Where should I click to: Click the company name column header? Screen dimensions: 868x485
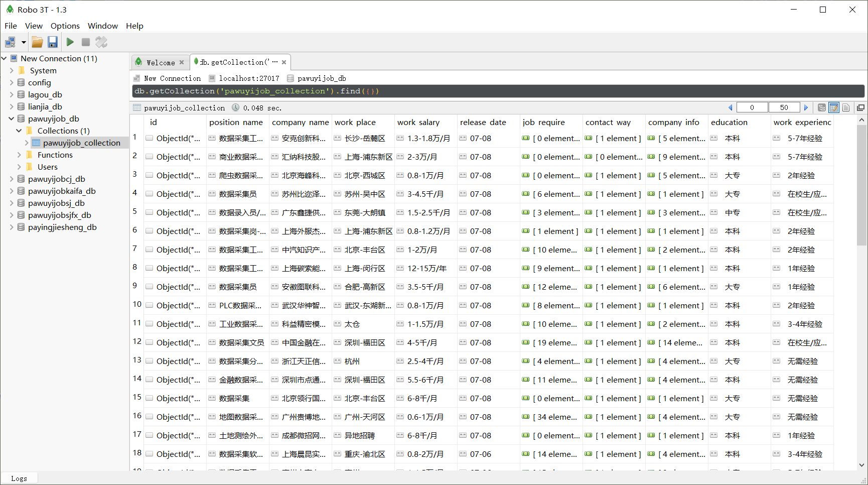tap(300, 122)
